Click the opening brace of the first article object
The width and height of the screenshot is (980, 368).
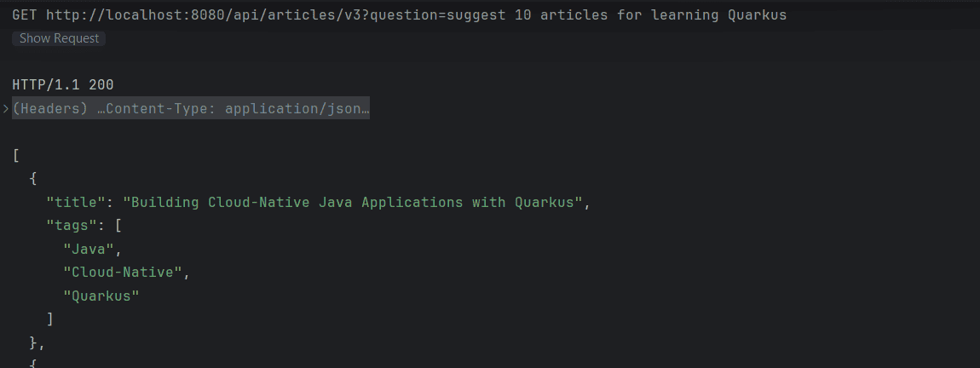33,179
